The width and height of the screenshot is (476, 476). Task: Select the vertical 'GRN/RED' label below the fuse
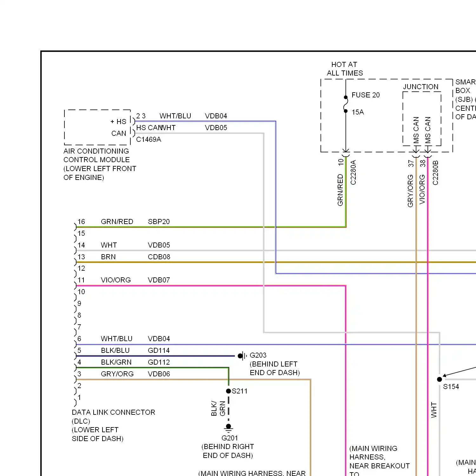340,190
